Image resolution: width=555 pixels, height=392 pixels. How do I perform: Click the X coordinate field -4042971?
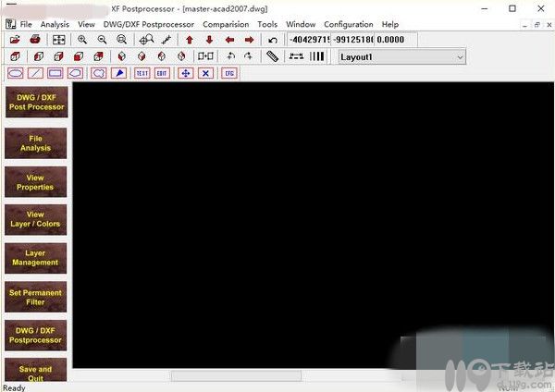click(x=309, y=39)
